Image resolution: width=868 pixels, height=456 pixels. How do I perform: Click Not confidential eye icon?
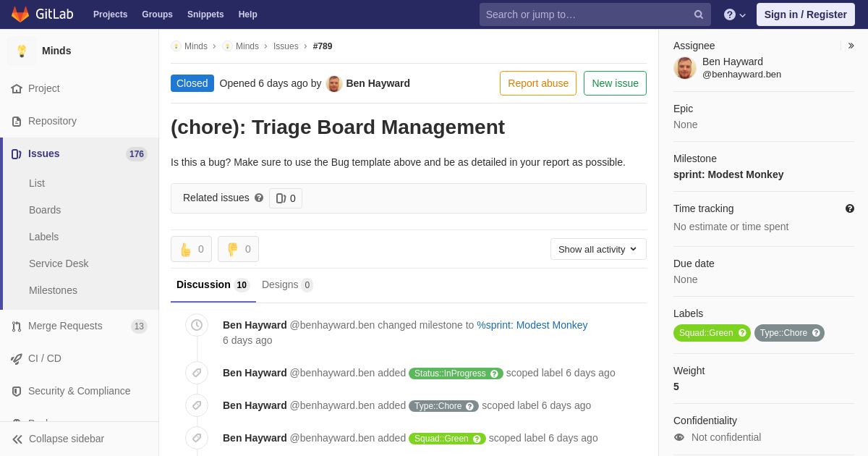point(679,437)
